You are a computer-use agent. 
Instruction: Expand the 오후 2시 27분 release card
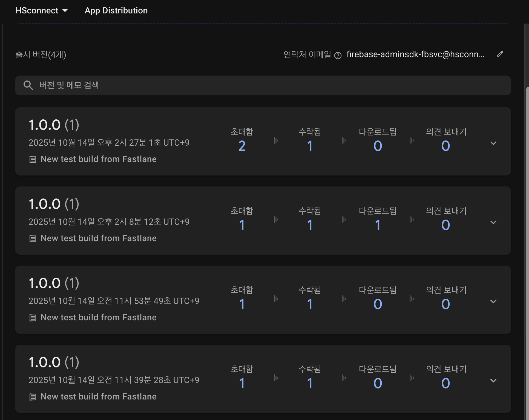[493, 143]
